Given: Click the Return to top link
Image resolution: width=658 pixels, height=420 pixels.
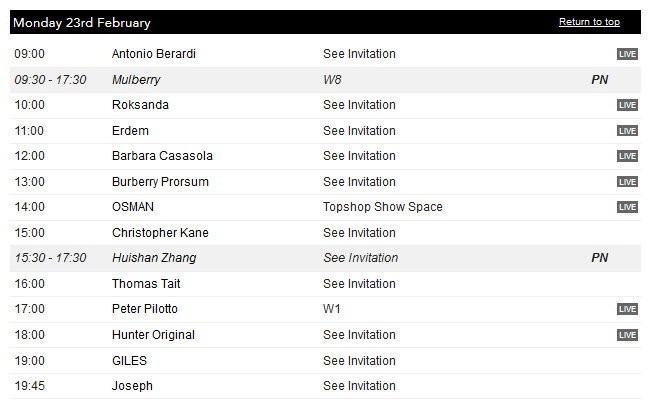Looking at the screenshot, I should [589, 22].
